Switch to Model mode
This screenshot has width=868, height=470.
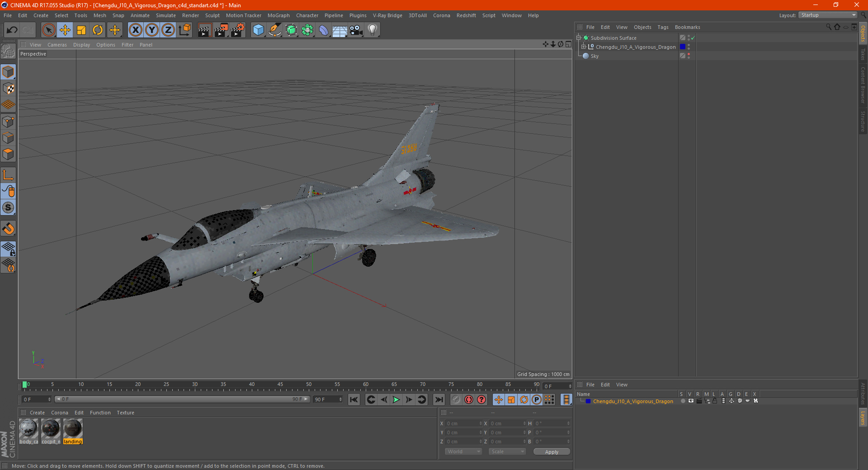tap(8, 72)
